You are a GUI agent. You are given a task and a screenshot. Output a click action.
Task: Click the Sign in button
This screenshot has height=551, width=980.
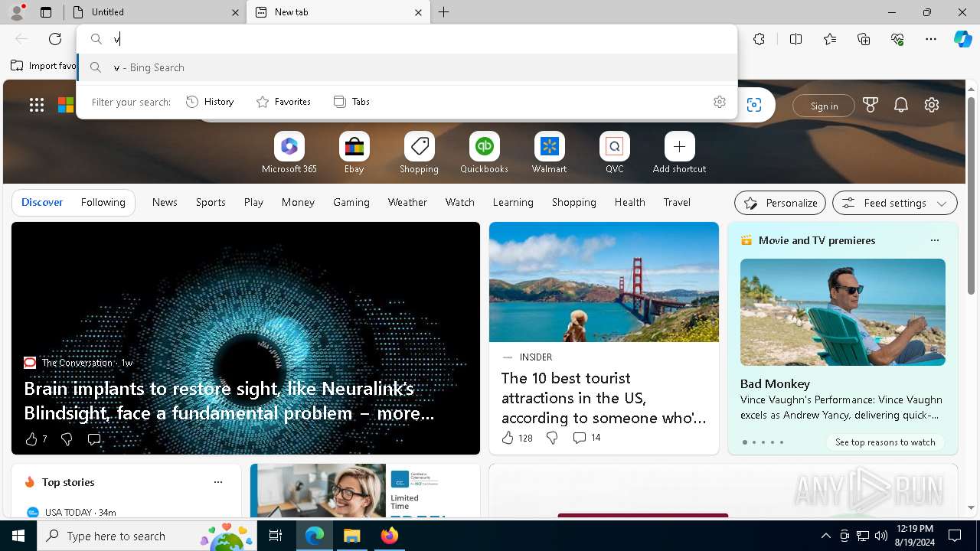tap(824, 106)
